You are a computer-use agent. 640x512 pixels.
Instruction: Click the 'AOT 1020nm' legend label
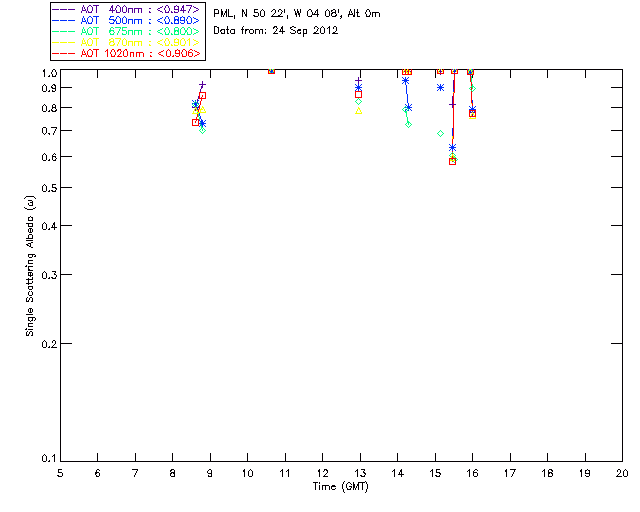click(112, 53)
